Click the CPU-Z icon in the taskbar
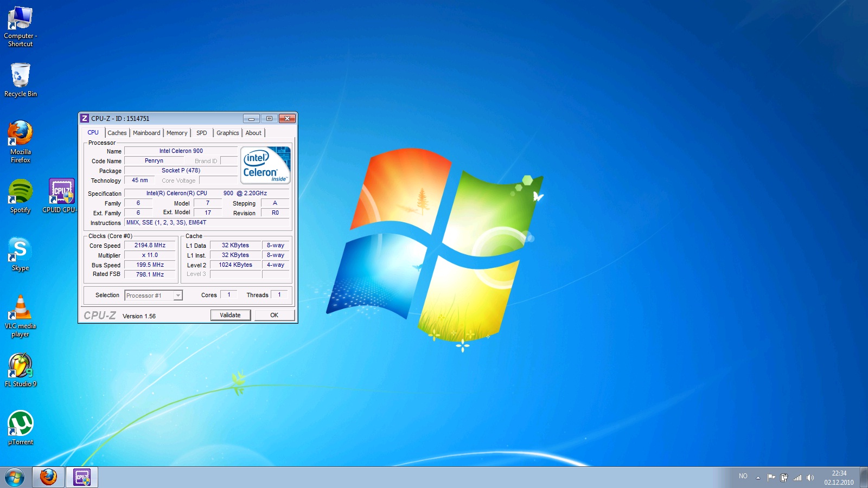 (x=82, y=477)
